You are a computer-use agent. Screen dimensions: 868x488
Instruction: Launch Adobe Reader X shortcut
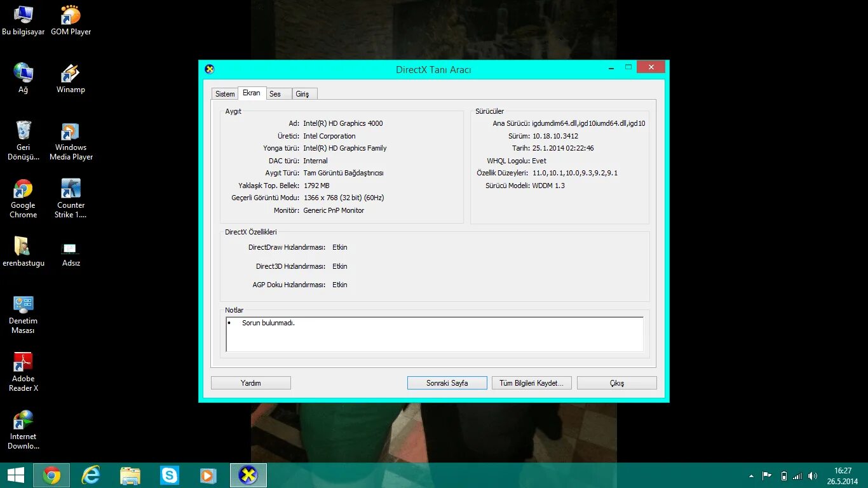pyautogui.click(x=24, y=372)
